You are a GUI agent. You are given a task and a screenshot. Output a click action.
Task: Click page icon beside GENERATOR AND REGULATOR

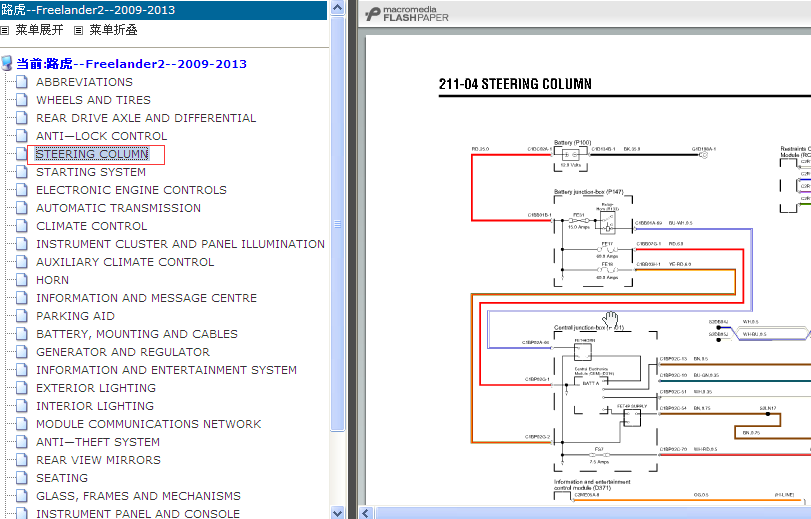22,352
